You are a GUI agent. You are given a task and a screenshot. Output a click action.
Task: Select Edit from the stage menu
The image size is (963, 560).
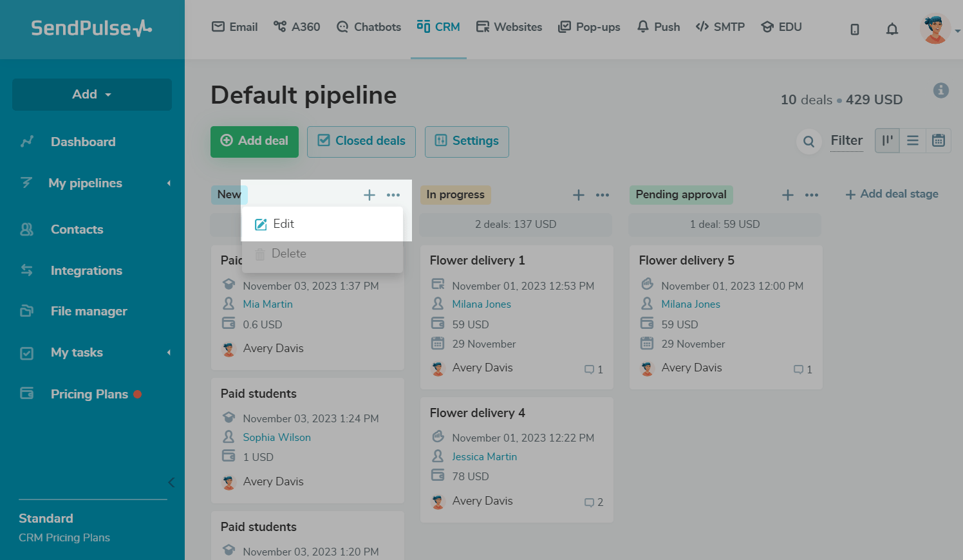click(x=283, y=224)
